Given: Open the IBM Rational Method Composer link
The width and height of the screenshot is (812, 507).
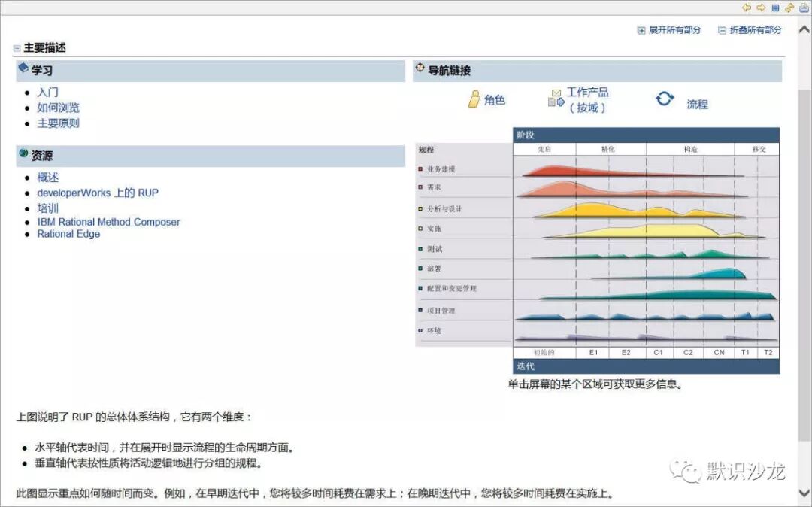Looking at the screenshot, I should pyautogui.click(x=108, y=221).
